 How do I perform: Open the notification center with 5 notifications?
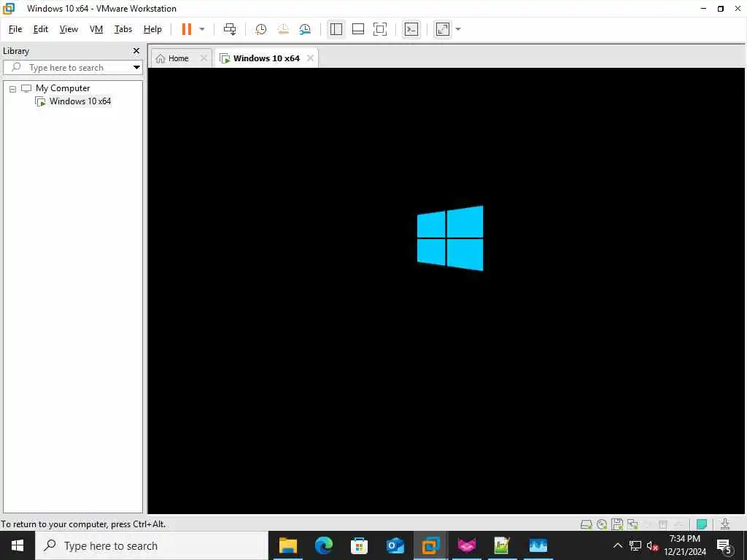724,545
